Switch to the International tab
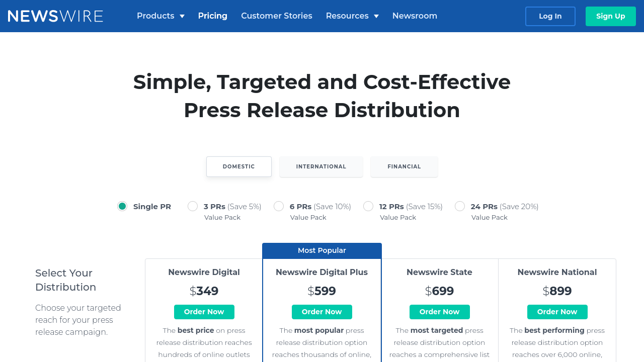 click(321, 166)
